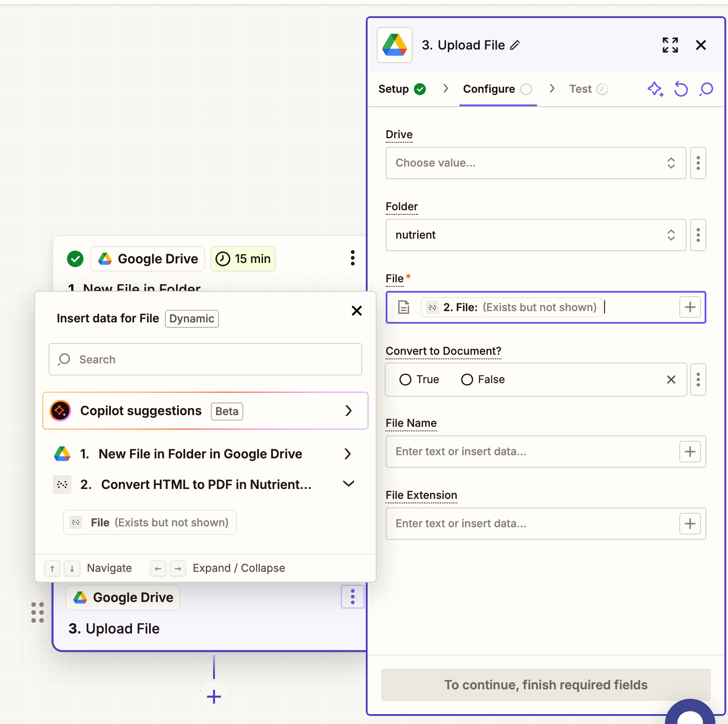Image resolution: width=728 pixels, height=724 pixels.
Task: Select True for Convert to Document
Action: click(405, 380)
